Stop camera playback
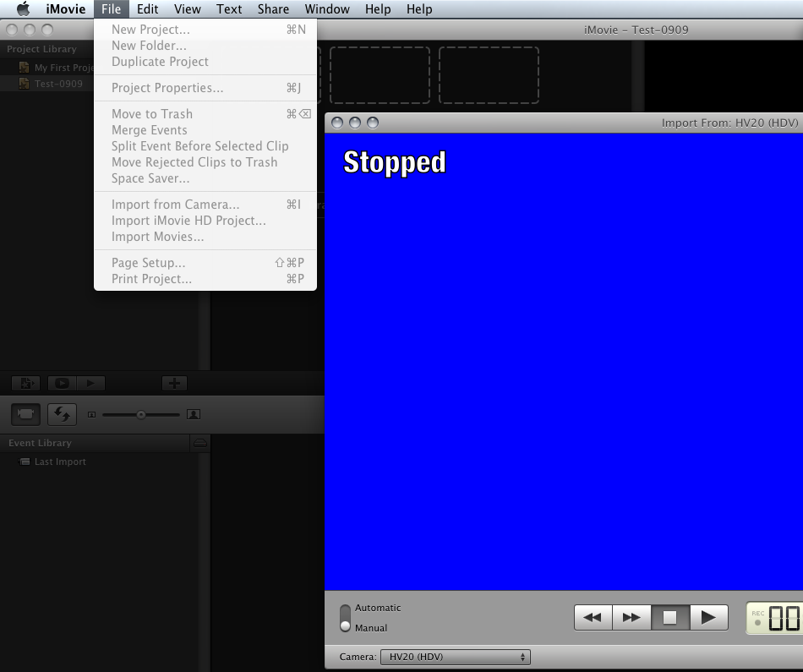 tap(670, 617)
